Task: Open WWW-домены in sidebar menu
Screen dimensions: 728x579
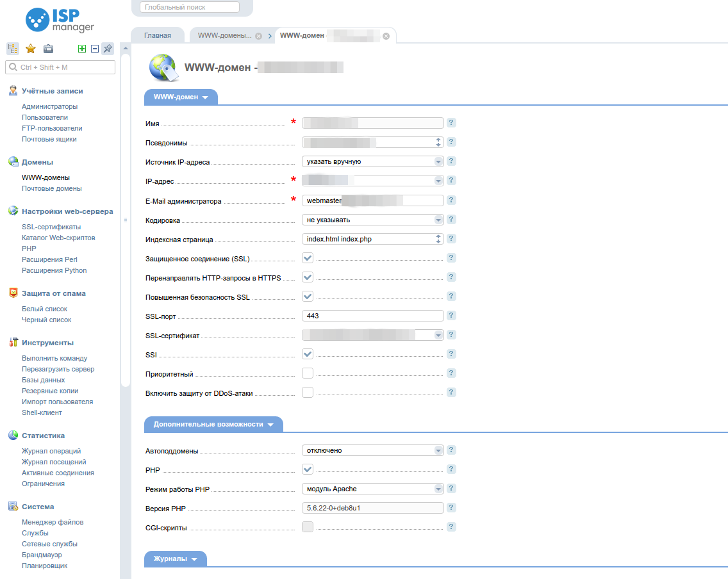Action: coord(45,177)
